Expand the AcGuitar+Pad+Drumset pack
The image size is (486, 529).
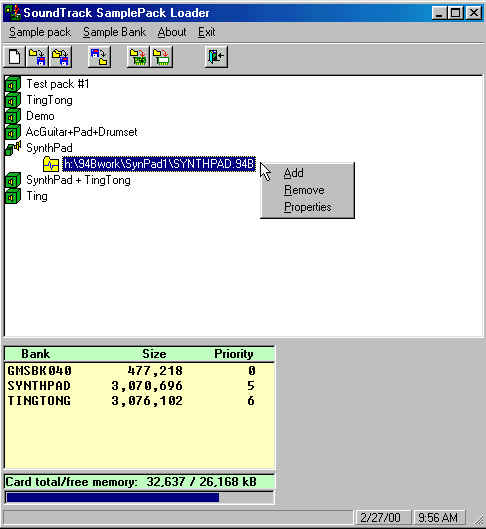tap(13, 132)
